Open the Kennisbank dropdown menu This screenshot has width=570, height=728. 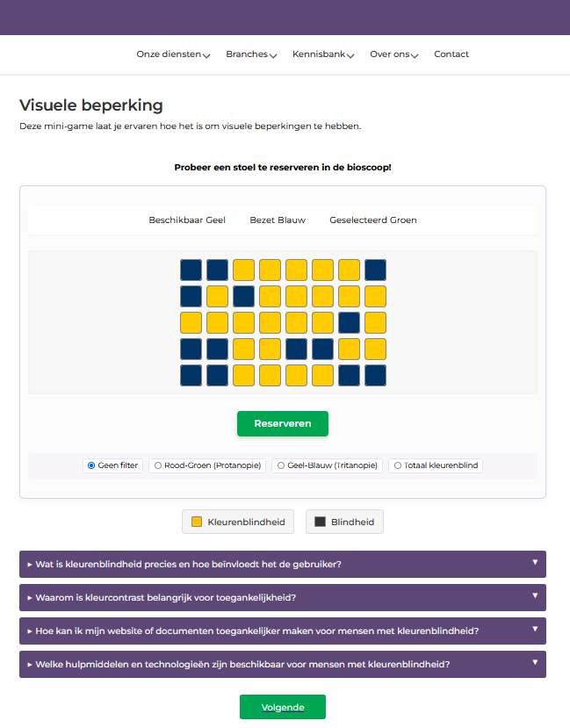point(322,54)
